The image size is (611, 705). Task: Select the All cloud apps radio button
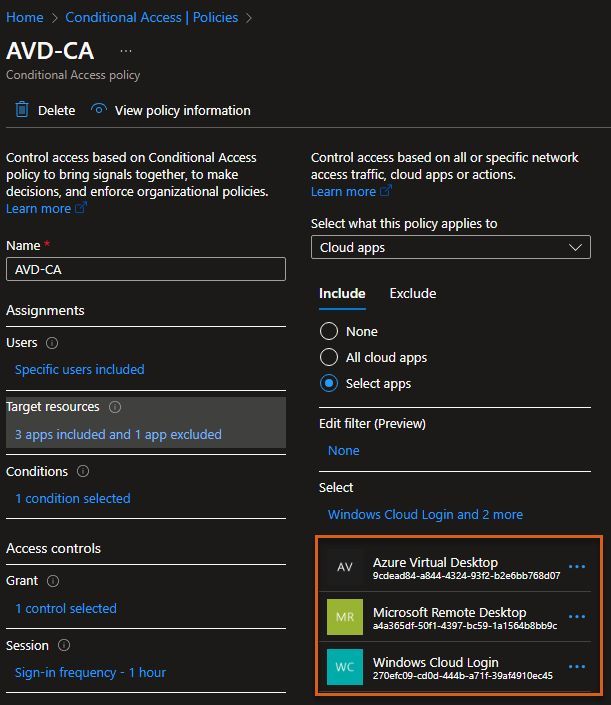pyautogui.click(x=329, y=357)
